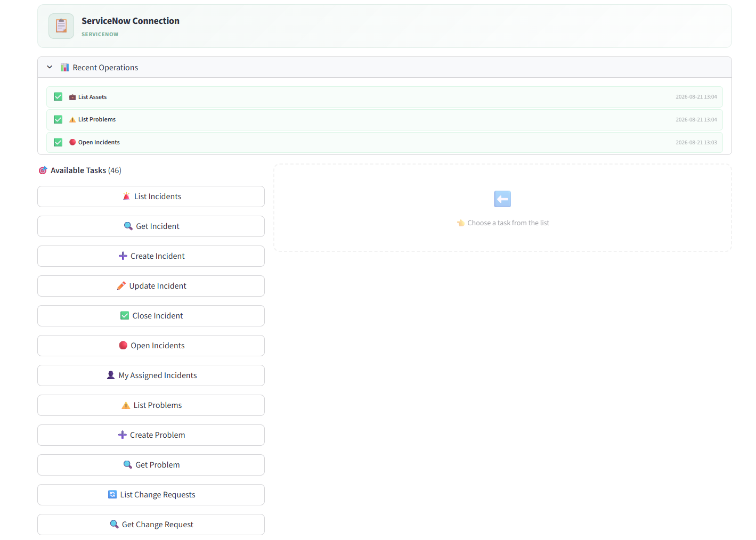
Task: Click the red circle icon in Open Incidents operation row
Action: point(72,142)
